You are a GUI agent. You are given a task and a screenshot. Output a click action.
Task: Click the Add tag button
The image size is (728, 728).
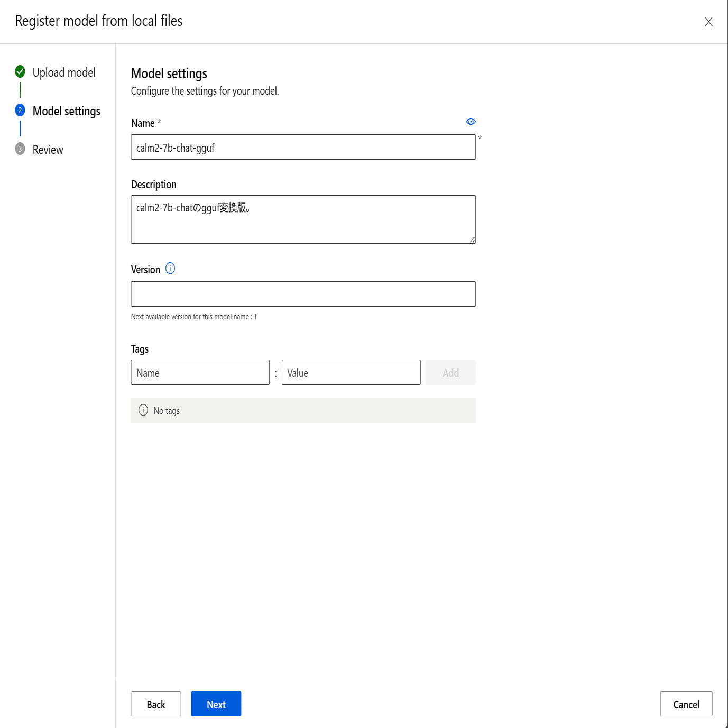[450, 372]
